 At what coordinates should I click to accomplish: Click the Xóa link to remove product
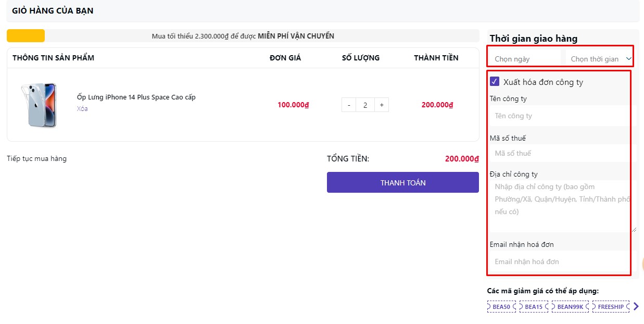tap(82, 109)
